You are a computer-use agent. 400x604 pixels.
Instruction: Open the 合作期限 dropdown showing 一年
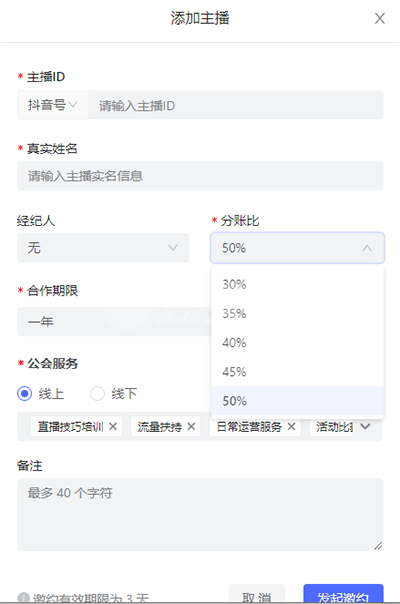pos(114,321)
